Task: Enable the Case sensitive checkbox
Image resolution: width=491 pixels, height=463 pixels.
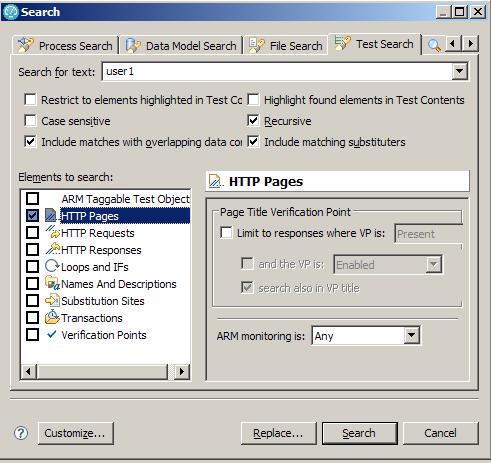Action: tap(30, 120)
